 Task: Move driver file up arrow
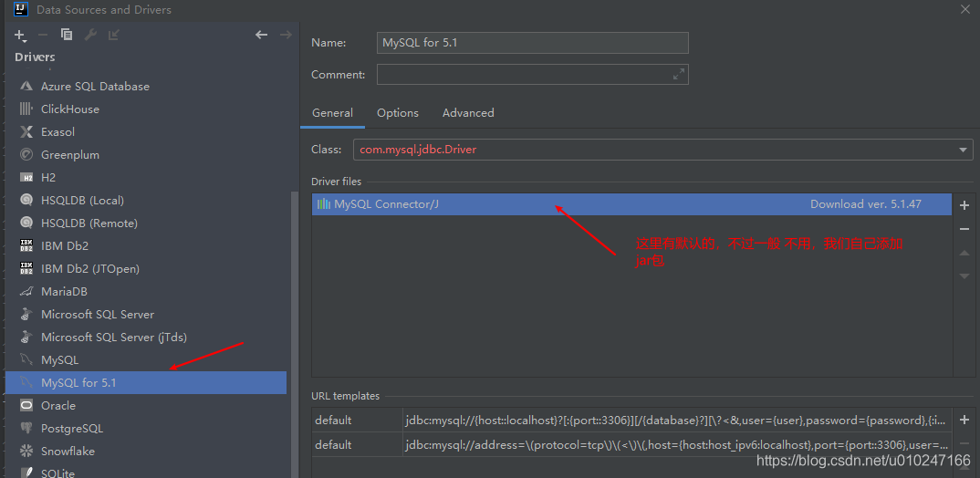pyautogui.click(x=964, y=253)
